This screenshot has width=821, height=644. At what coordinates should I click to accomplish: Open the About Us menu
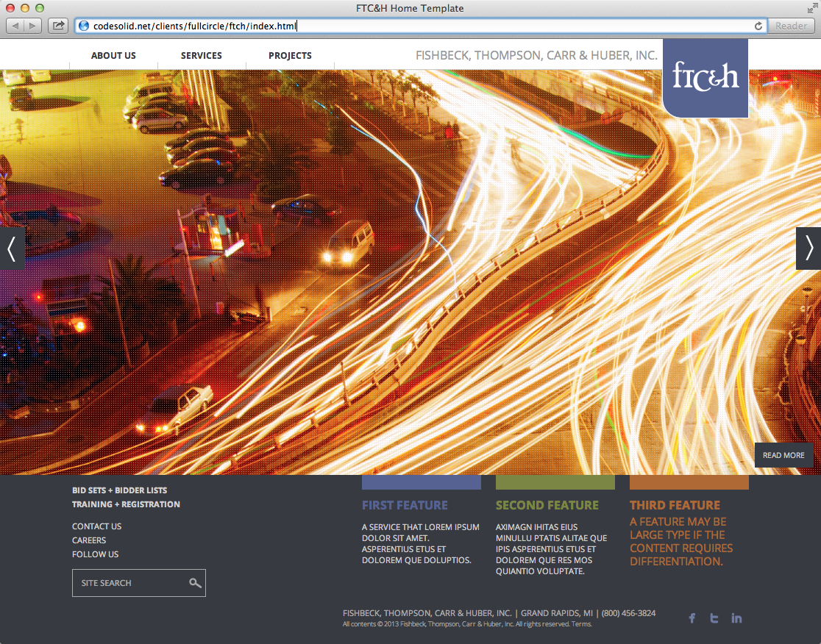tap(113, 56)
